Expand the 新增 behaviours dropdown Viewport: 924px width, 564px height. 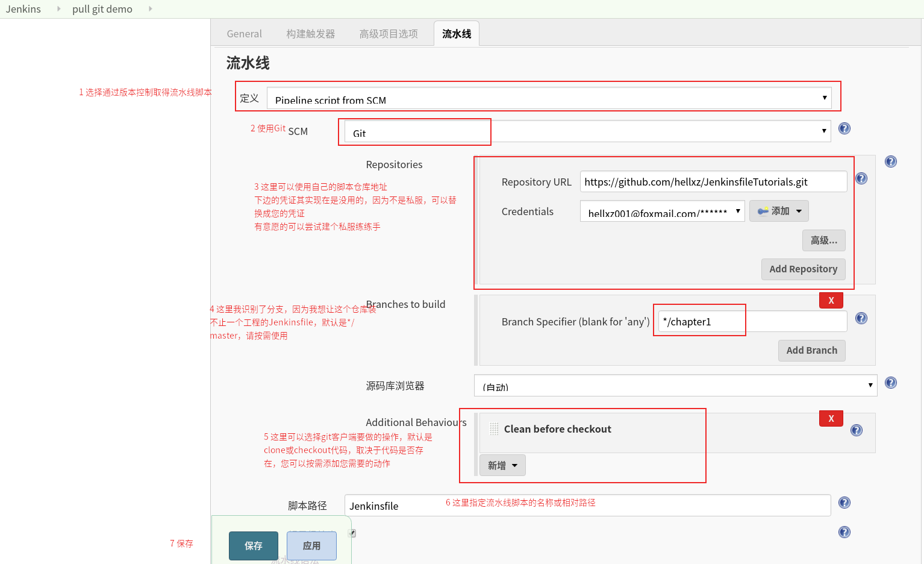(502, 465)
